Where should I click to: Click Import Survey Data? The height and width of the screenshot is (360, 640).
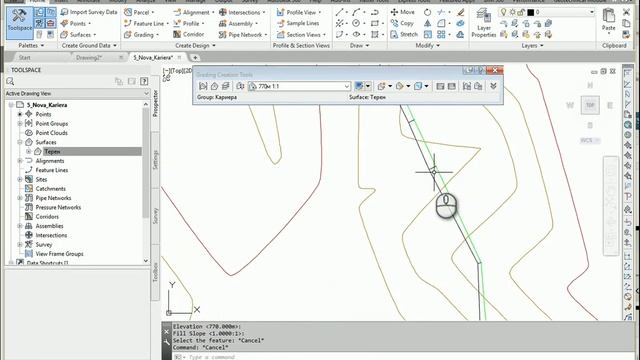pos(89,12)
